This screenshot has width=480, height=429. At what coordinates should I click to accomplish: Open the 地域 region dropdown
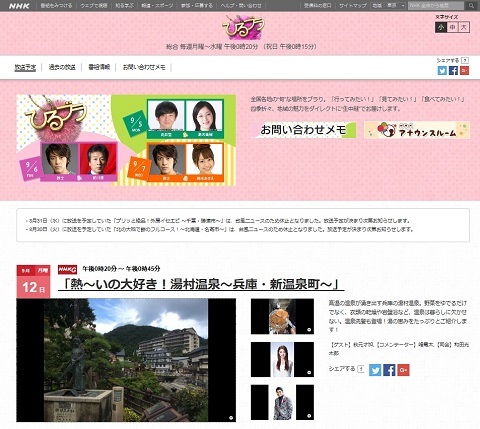(389, 6)
